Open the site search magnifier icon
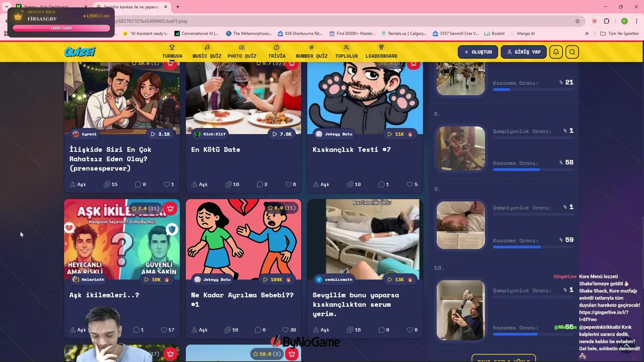 point(572,52)
